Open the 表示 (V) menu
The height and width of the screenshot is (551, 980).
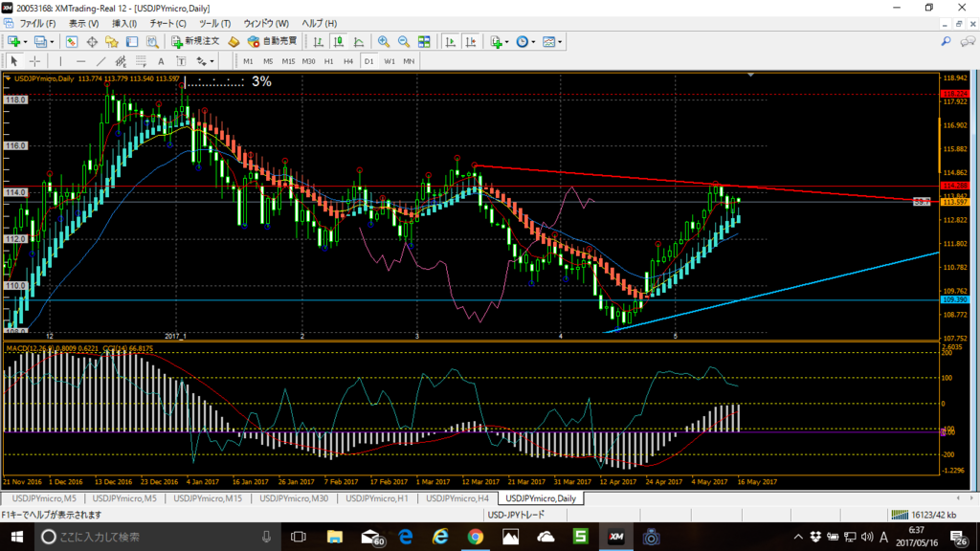[x=84, y=24]
